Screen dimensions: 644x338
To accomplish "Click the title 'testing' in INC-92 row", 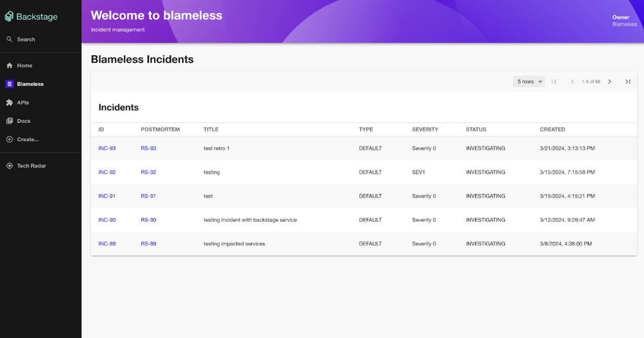I will point(212,172).
